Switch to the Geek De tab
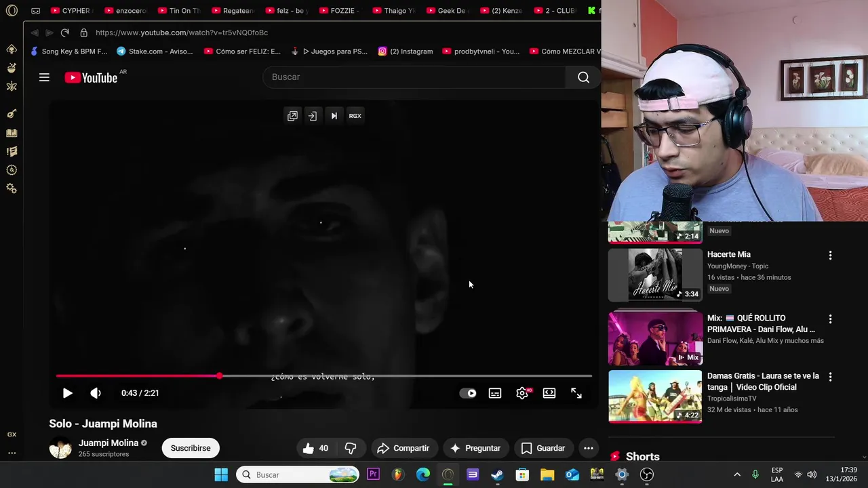868x488 pixels. point(447,11)
